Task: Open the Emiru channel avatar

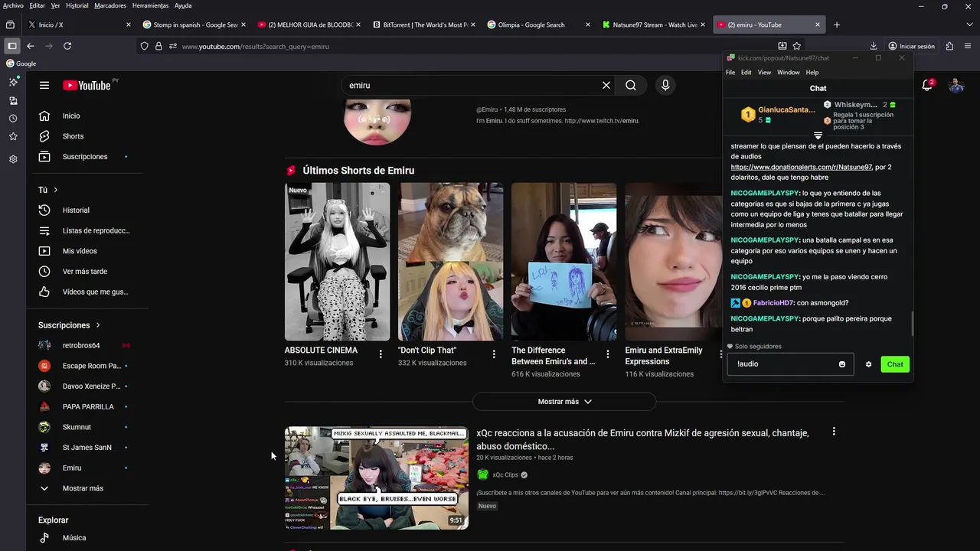Action: tap(377, 121)
